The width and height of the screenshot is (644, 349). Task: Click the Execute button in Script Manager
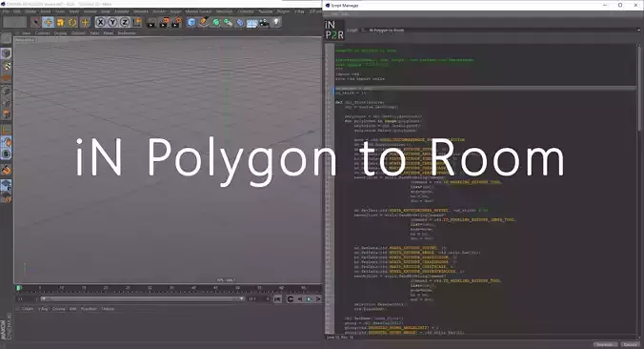[x=631, y=344]
